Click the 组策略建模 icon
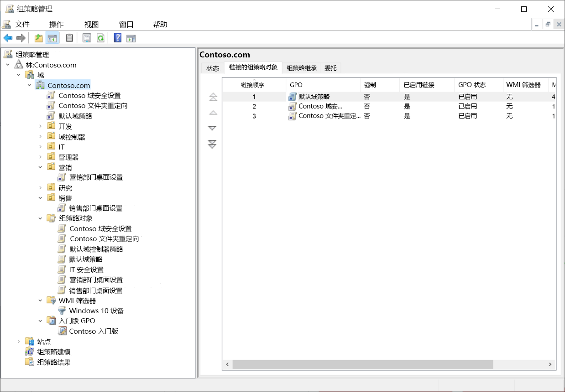Screen dimensions: 565x392 30,352
